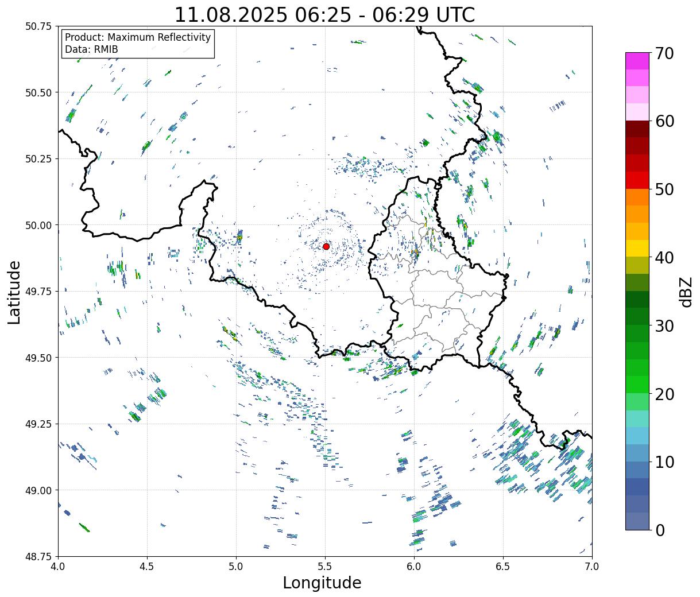Click the colorbar tick label 10
The image size is (700, 597).
(x=664, y=462)
